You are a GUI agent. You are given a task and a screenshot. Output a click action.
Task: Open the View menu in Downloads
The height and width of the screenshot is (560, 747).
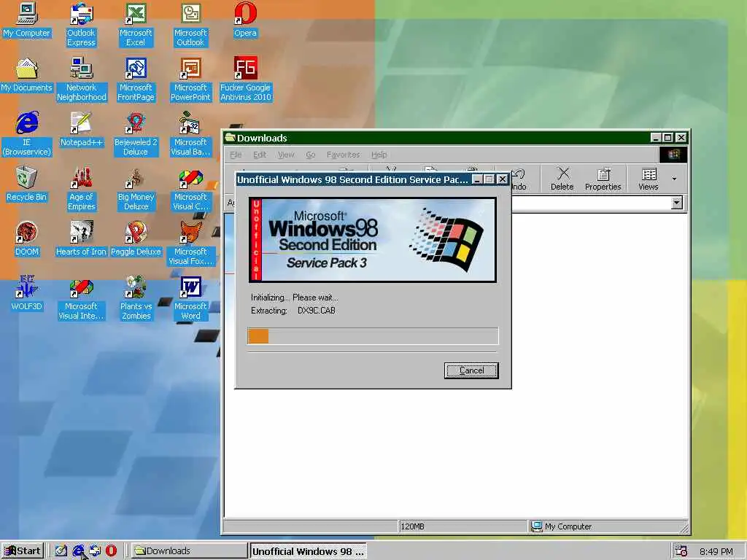(286, 155)
